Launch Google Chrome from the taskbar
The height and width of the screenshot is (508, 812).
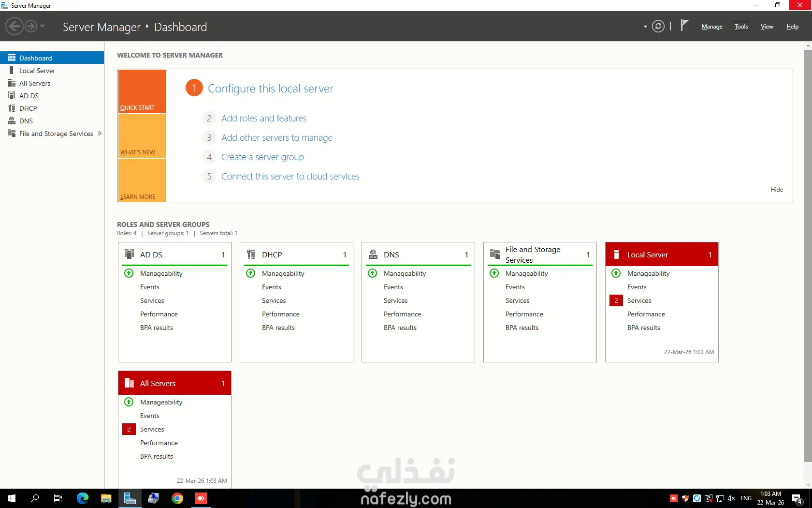coord(177,498)
